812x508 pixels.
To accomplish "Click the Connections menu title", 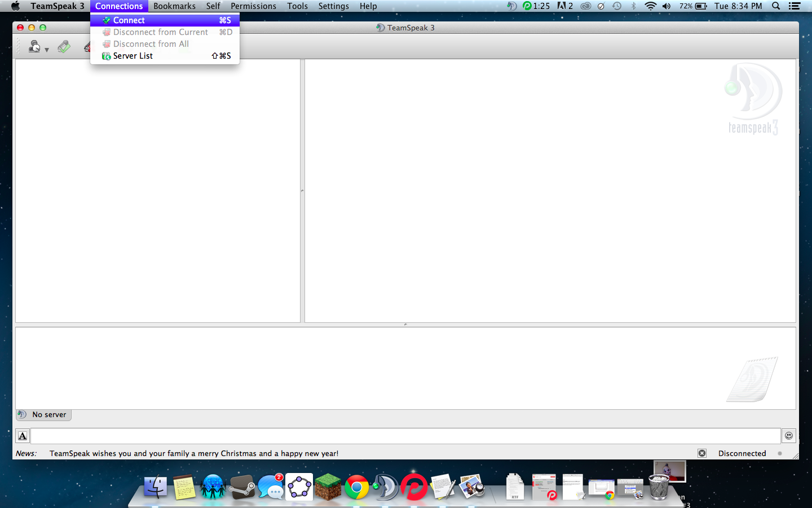I will tap(119, 6).
